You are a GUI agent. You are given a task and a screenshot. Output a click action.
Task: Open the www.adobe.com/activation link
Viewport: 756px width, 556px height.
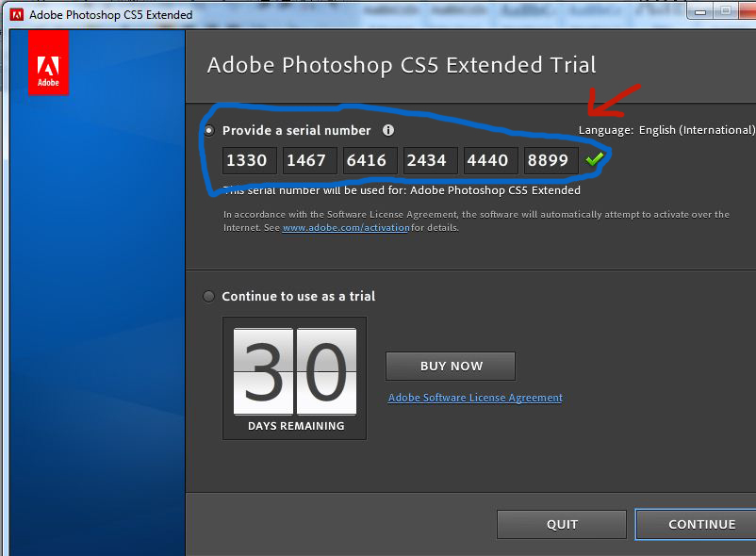point(346,228)
